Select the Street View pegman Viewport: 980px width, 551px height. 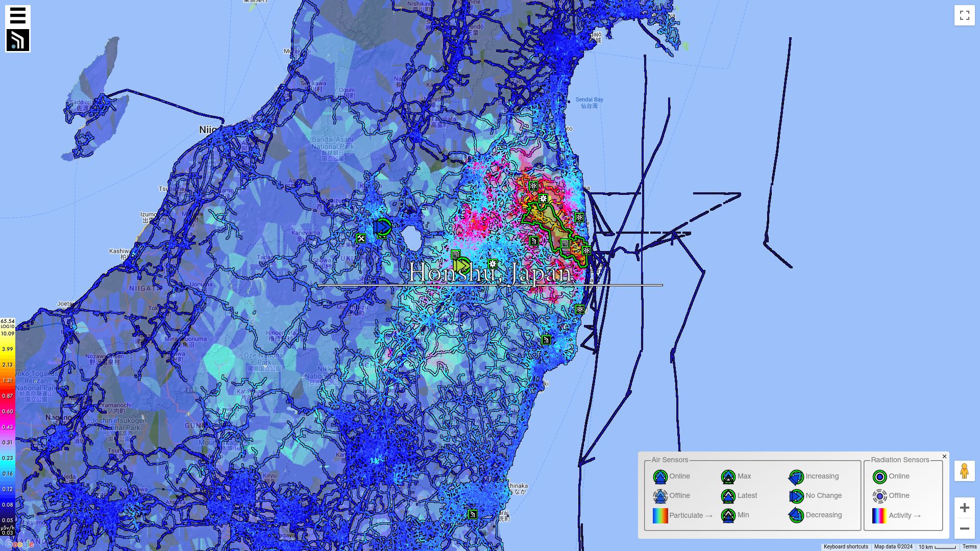pos(965,471)
